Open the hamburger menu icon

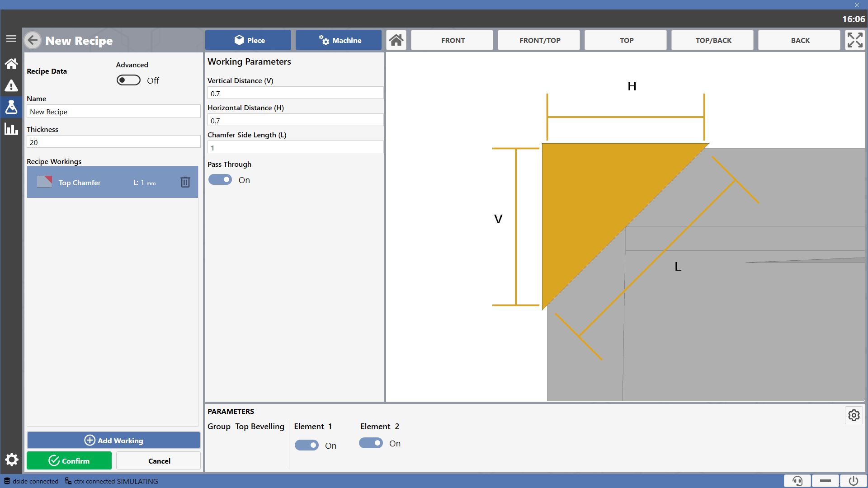(x=11, y=39)
